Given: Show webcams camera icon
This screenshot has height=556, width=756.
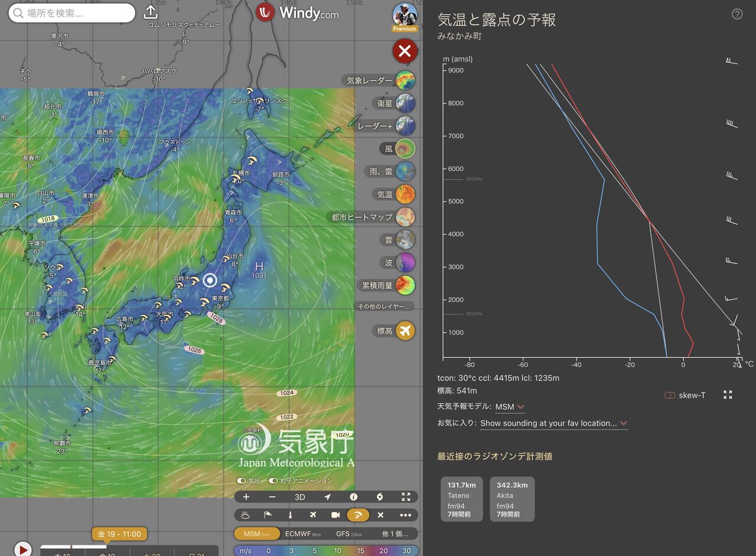Looking at the screenshot, I should [335, 515].
